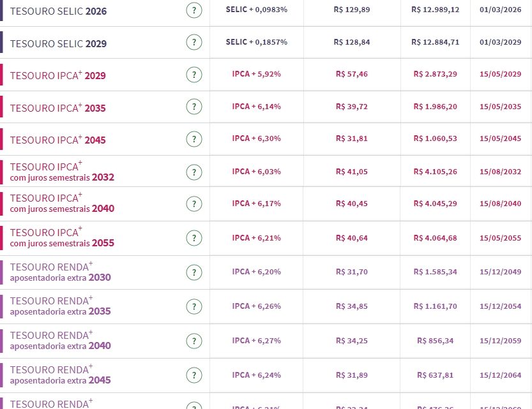Open the Tesouro IPCA+ 2045 title

[x=57, y=139]
